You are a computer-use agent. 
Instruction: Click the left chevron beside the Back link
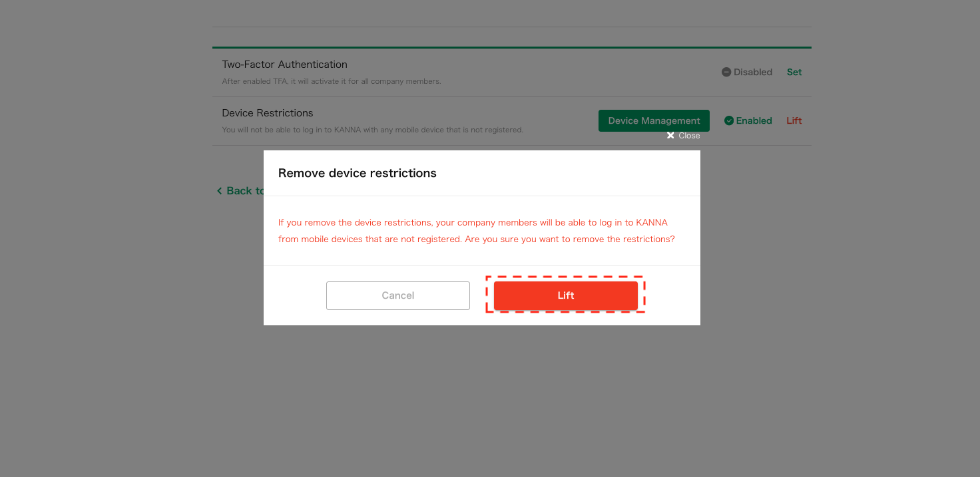pos(220,191)
